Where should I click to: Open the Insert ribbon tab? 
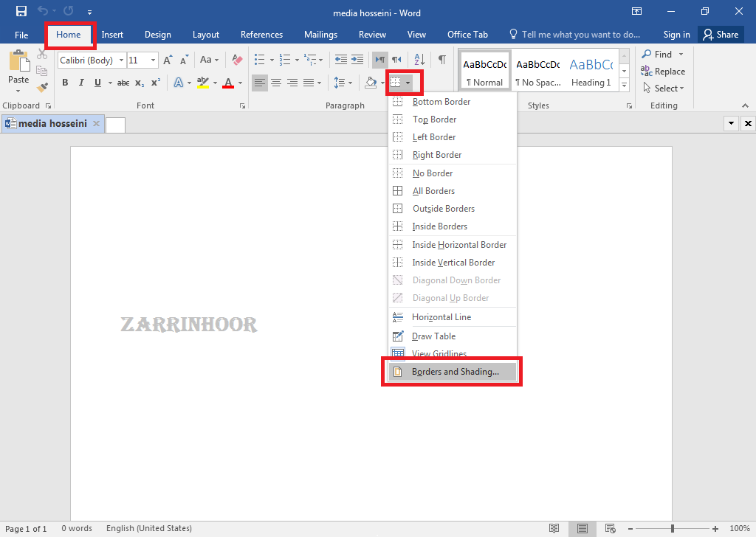click(112, 35)
